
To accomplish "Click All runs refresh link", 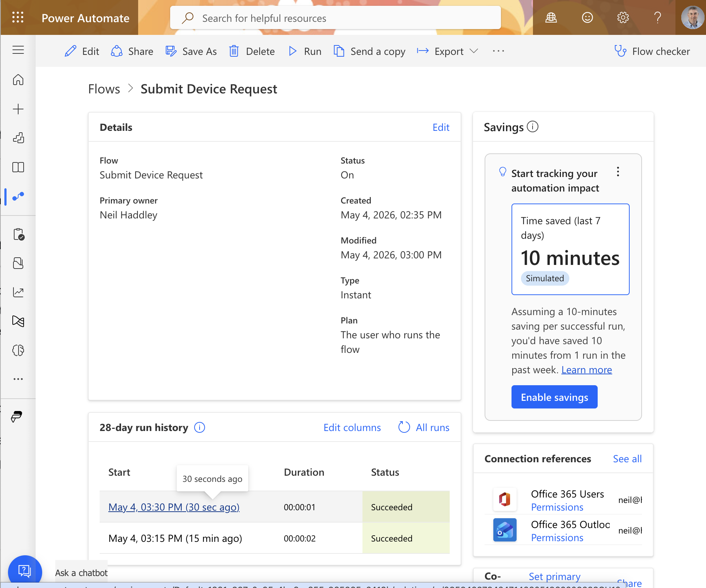I will tap(424, 427).
